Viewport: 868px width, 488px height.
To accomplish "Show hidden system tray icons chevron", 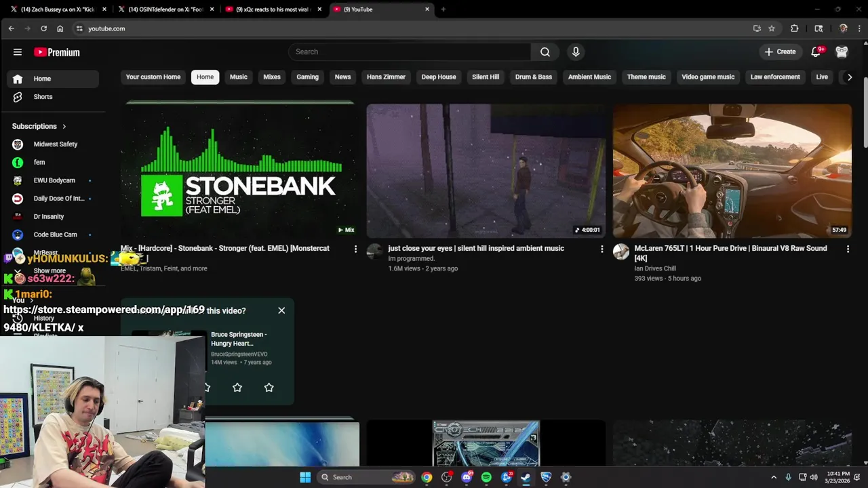I will 774,477.
